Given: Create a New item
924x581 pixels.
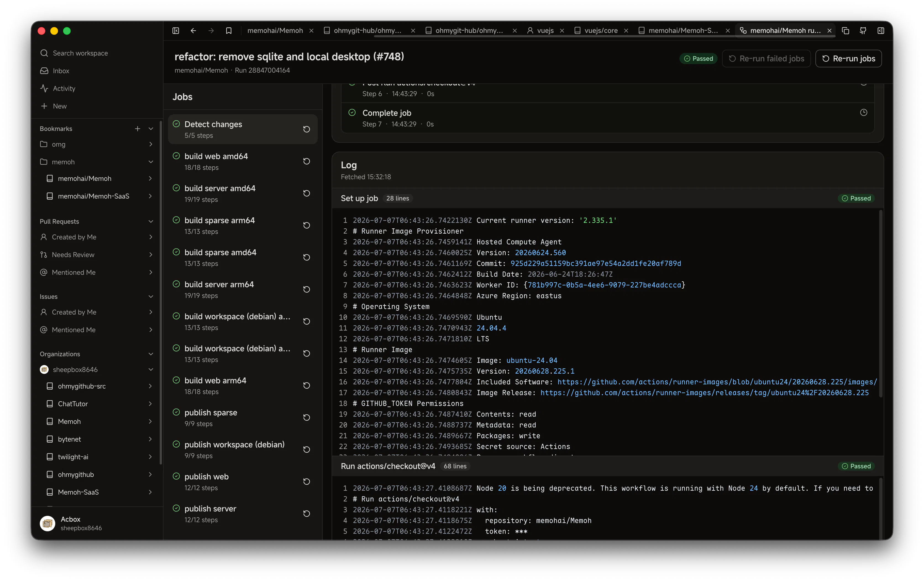Looking at the screenshot, I should [x=96, y=106].
